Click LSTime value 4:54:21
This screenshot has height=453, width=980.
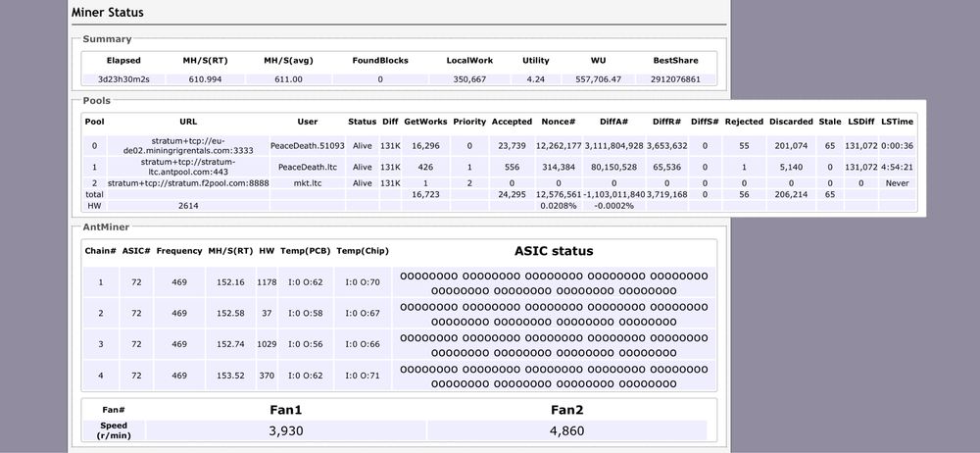pos(897,167)
